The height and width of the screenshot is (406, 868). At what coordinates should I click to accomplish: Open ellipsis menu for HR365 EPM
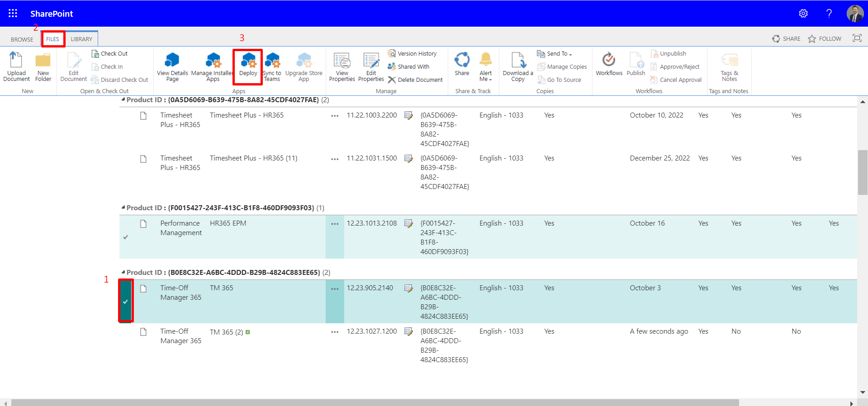pos(335,224)
